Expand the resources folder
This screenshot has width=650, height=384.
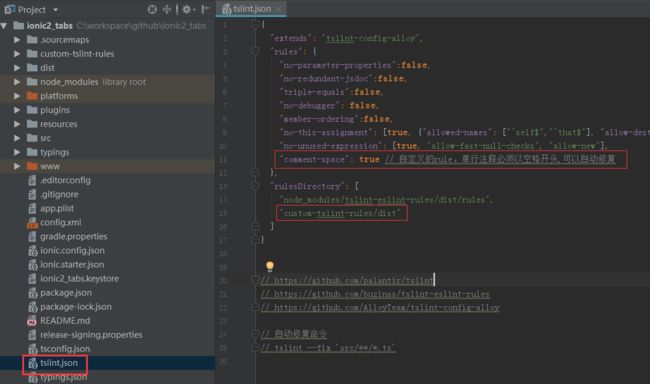click(x=17, y=124)
